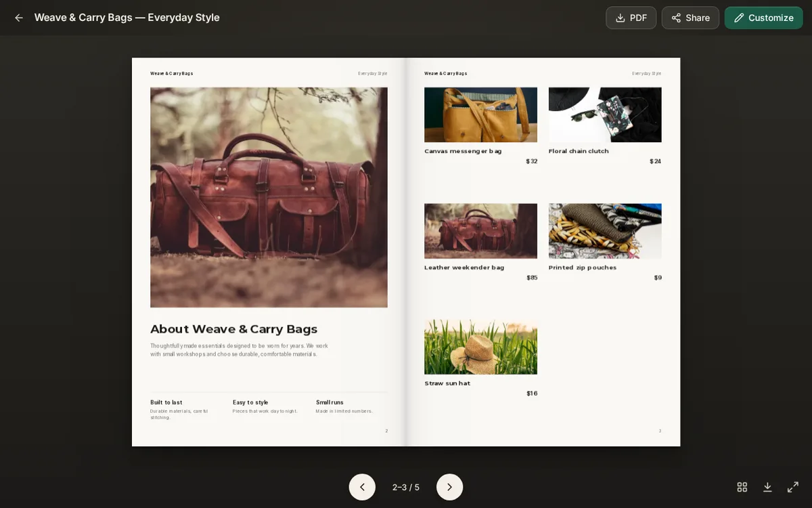Select the large leather duffel bag photo
Image resolution: width=812 pixels, height=508 pixels.
[269, 197]
